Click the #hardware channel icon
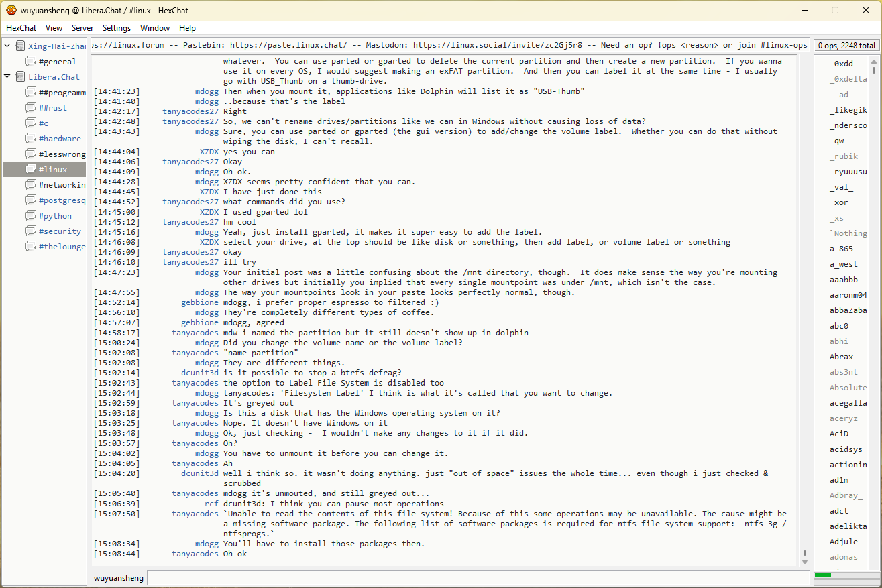The height and width of the screenshot is (588, 882). coord(31,139)
